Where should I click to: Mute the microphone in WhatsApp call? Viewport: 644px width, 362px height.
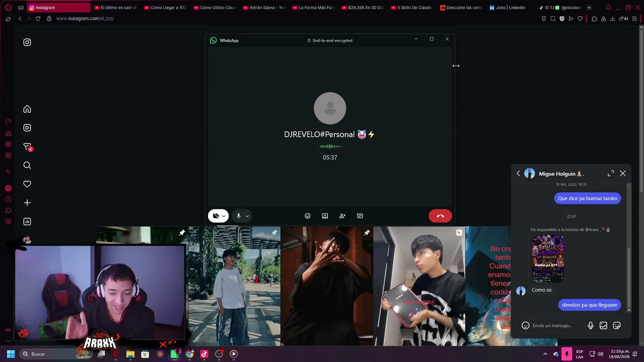coord(238,216)
